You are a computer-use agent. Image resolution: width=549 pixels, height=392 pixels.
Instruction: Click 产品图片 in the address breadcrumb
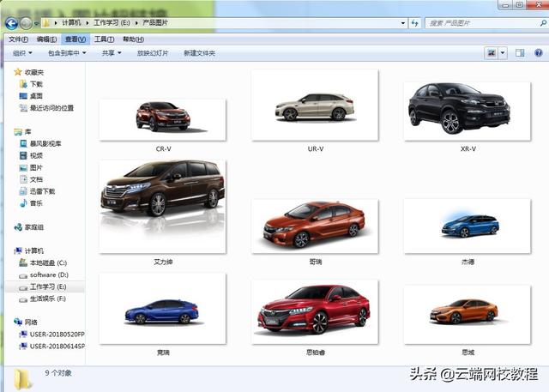tap(155, 23)
